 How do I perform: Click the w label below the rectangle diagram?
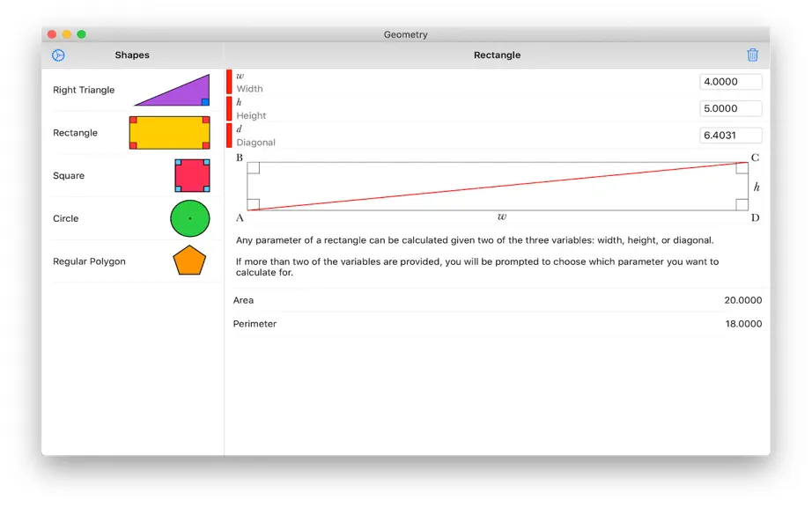click(x=502, y=217)
